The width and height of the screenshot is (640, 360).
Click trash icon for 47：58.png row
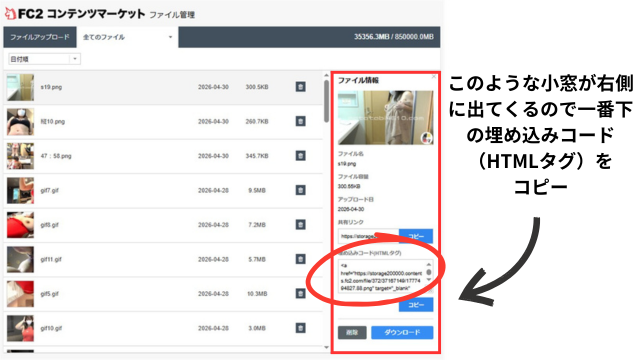[x=300, y=156]
